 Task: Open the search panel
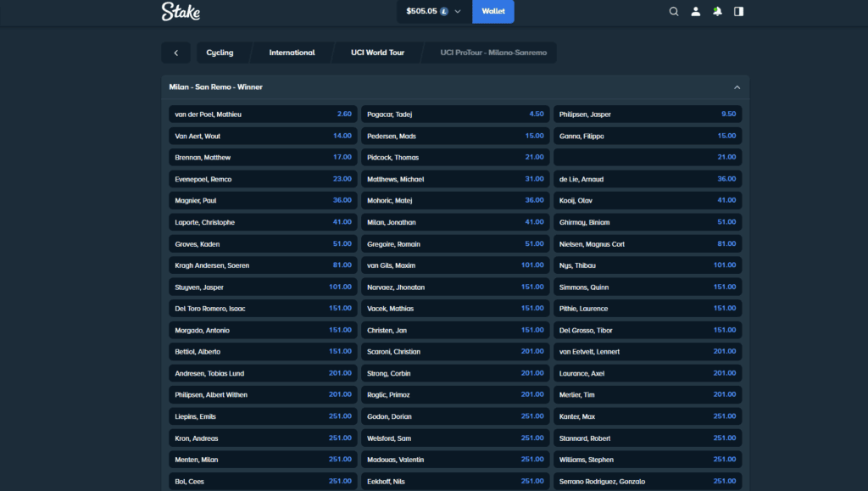(674, 11)
